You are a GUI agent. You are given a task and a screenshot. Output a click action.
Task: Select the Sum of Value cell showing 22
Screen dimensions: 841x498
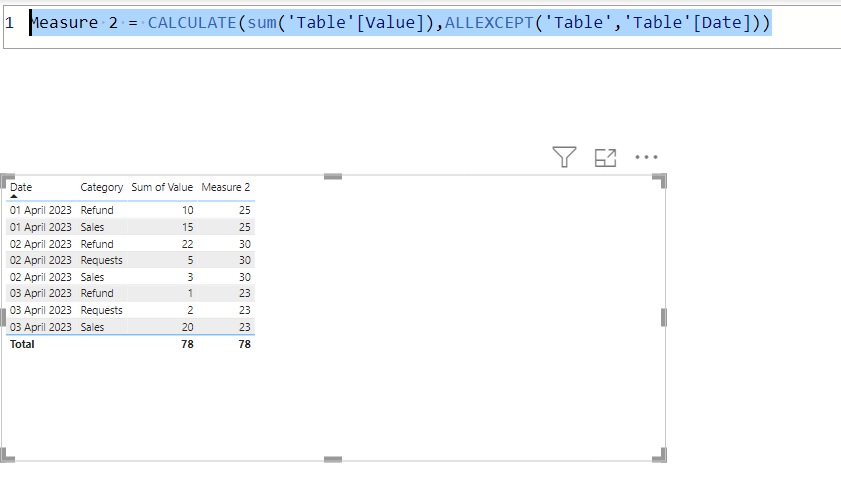[x=187, y=244]
